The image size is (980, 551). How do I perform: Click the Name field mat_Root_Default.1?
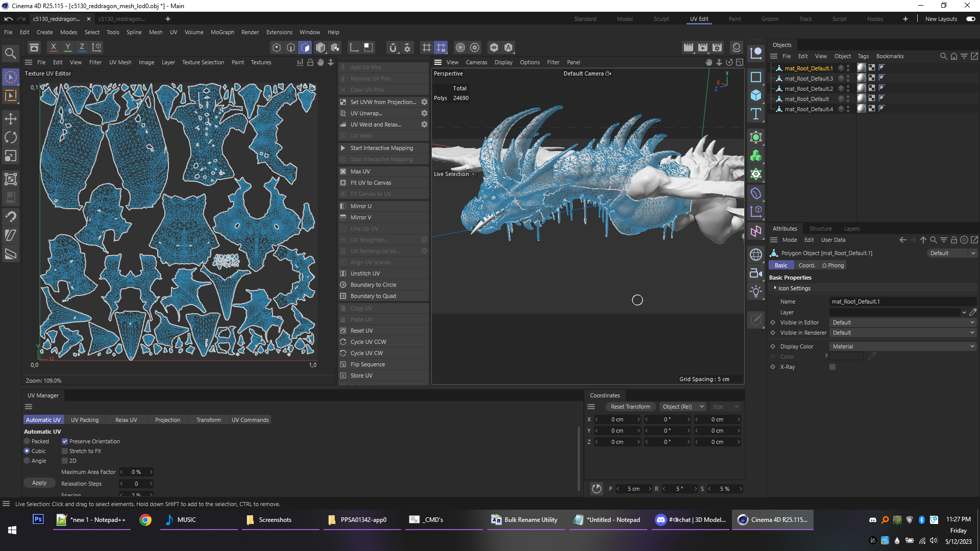click(x=903, y=302)
